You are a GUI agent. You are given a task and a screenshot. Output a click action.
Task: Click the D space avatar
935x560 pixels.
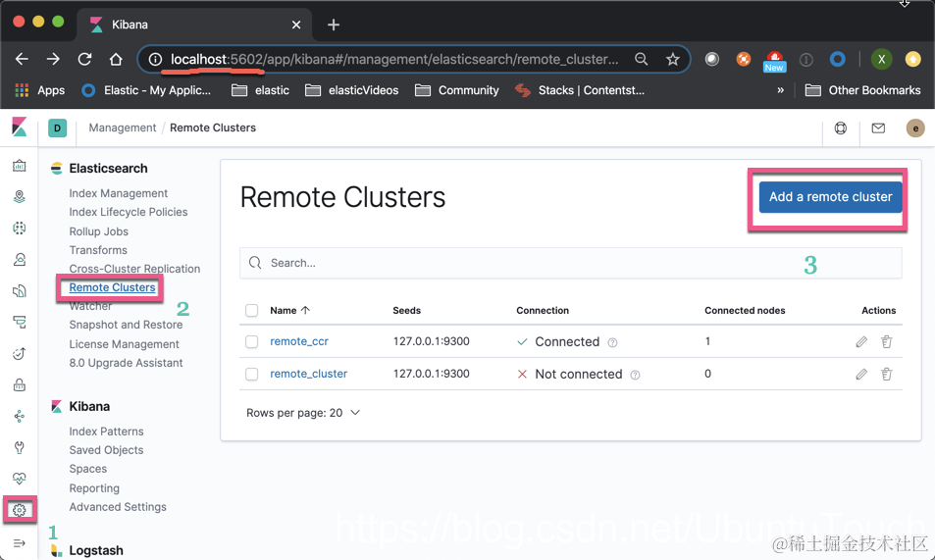tap(57, 128)
